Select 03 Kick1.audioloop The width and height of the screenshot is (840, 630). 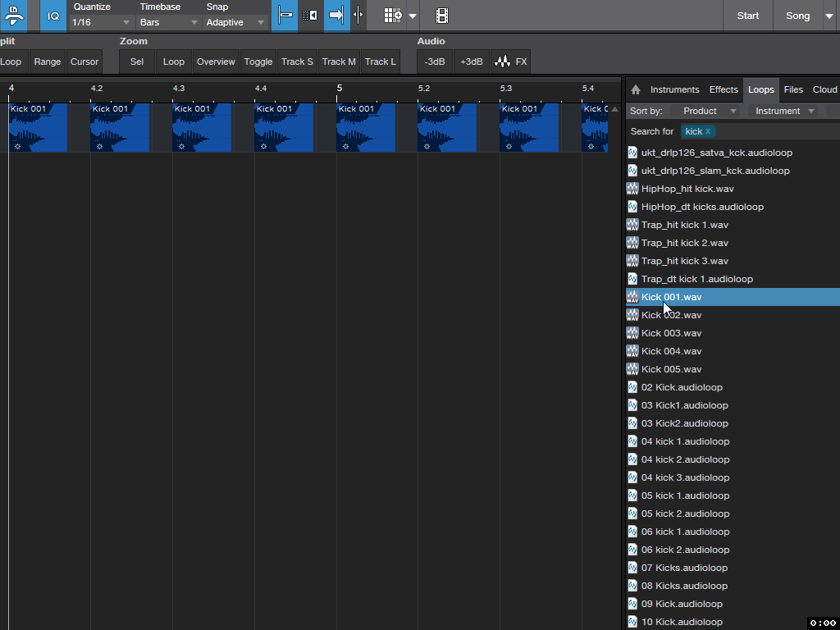(x=733, y=405)
